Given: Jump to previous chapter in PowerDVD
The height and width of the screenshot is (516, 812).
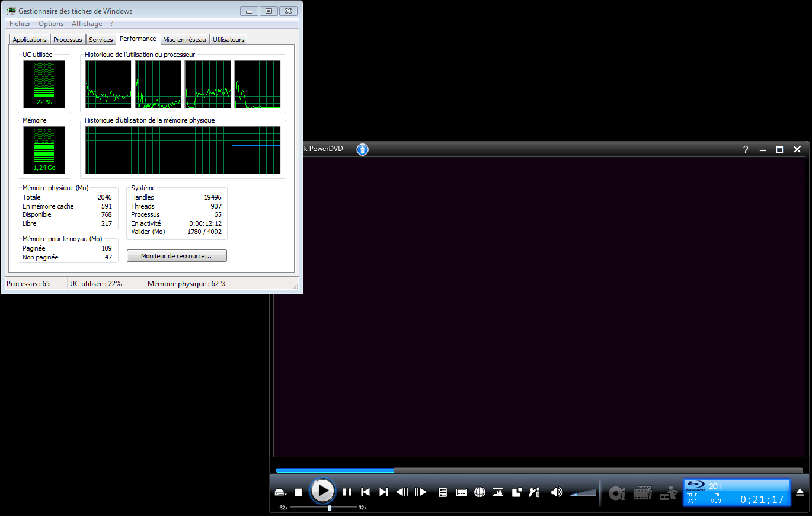Looking at the screenshot, I should (x=366, y=492).
